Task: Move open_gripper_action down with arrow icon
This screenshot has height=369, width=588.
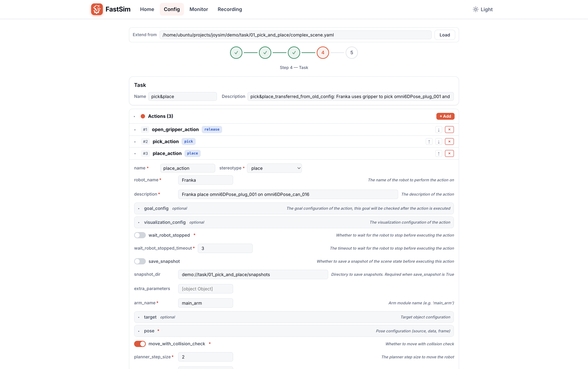Action: click(438, 130)
